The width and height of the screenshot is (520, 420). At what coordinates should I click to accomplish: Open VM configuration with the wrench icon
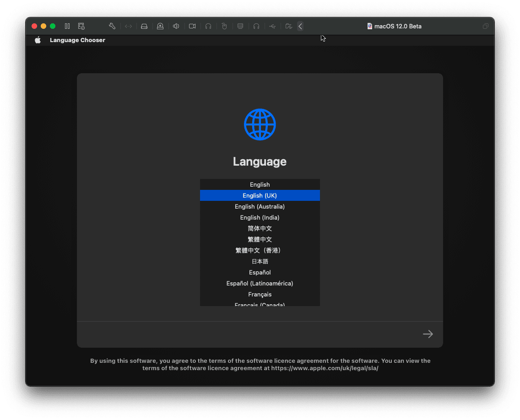(112, 26)
